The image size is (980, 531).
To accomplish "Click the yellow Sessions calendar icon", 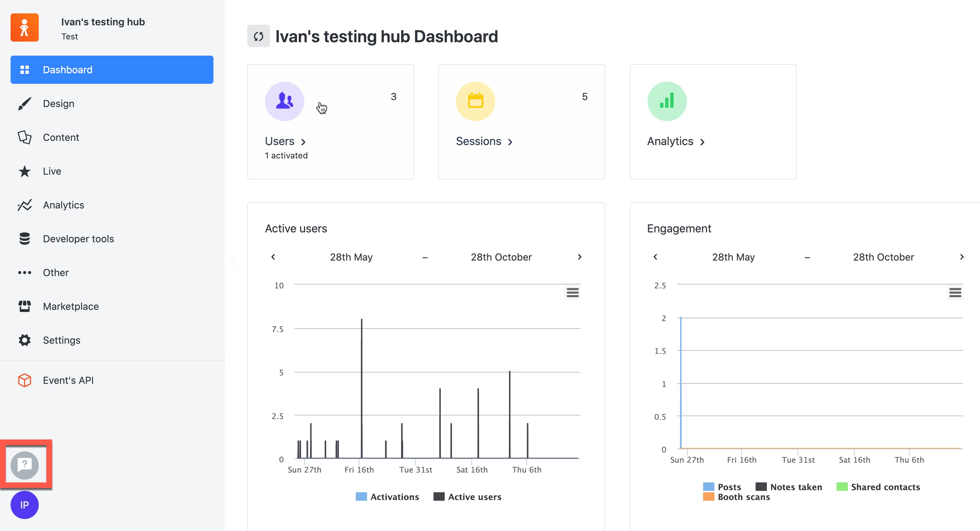I will pos(475,101).
